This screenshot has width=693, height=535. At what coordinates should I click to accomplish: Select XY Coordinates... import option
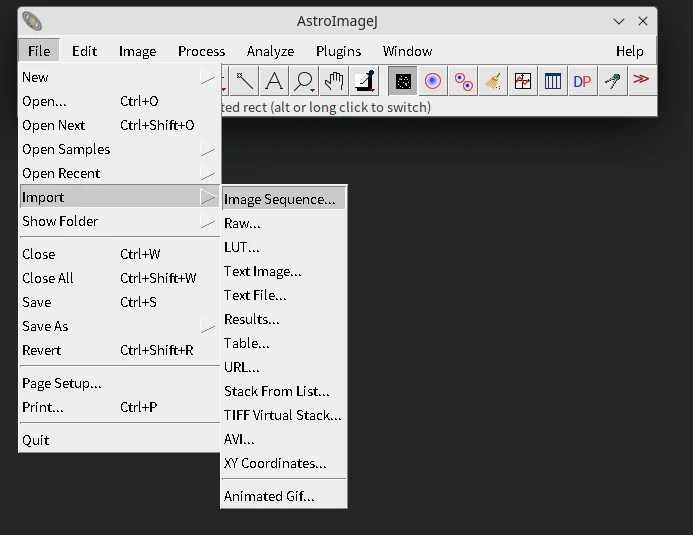(x=284, y=463)
